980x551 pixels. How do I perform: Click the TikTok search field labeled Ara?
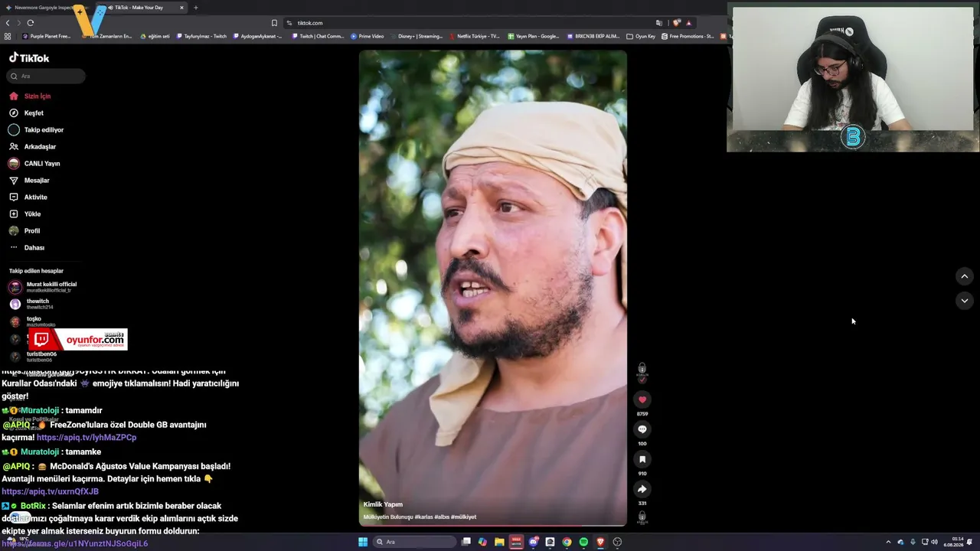click(47, 76)
